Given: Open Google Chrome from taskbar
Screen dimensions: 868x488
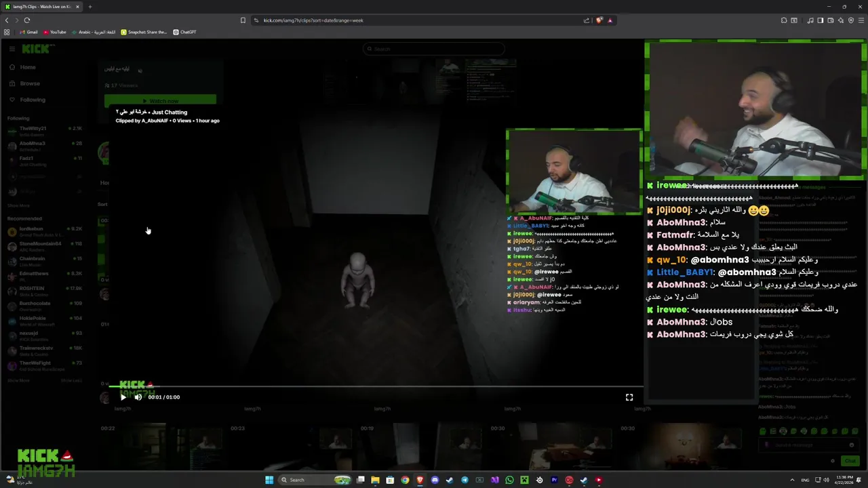Looking at the screenshot, I should (x=405, y=480).
